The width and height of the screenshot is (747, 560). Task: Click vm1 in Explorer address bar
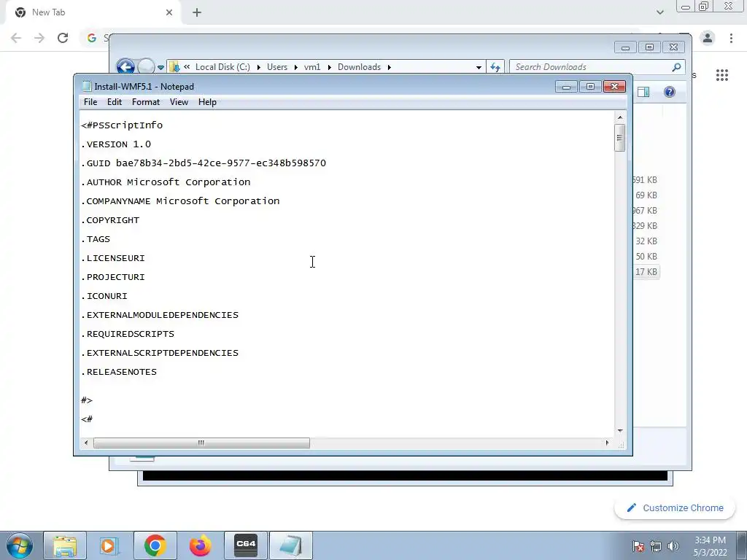312,67
